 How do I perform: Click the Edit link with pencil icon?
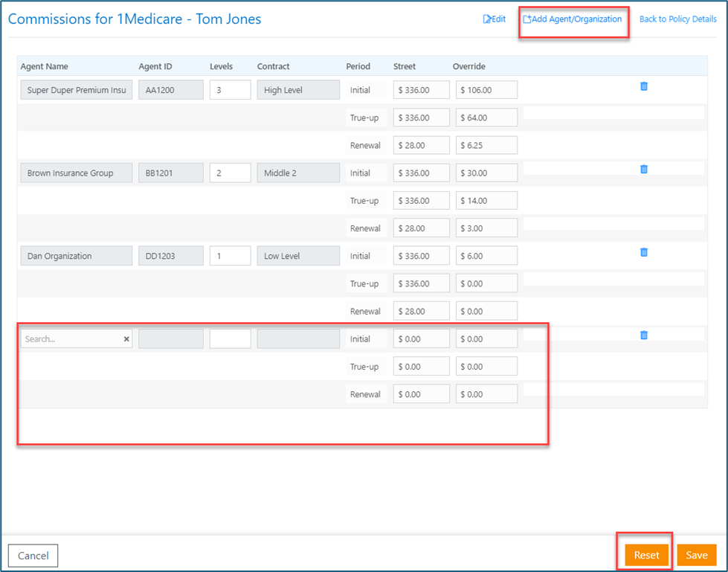[x=495, y=19]
